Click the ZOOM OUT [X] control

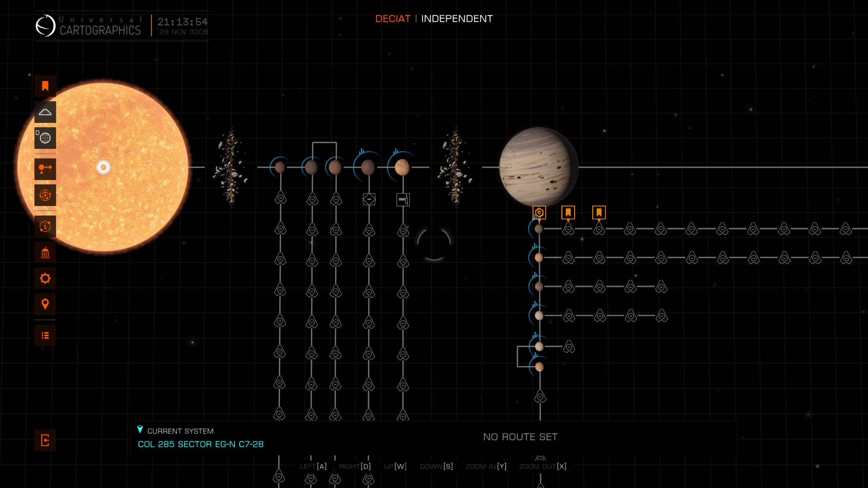click(x=542, y=466)
